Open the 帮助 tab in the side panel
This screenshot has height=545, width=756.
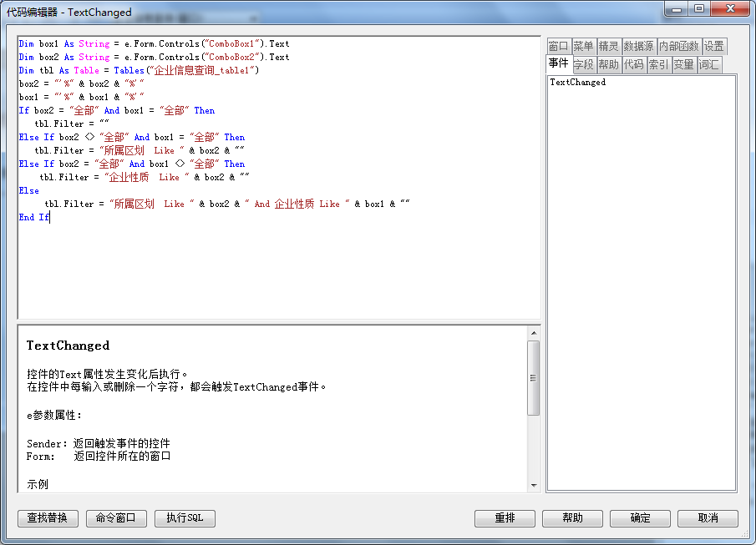(608, 64)
